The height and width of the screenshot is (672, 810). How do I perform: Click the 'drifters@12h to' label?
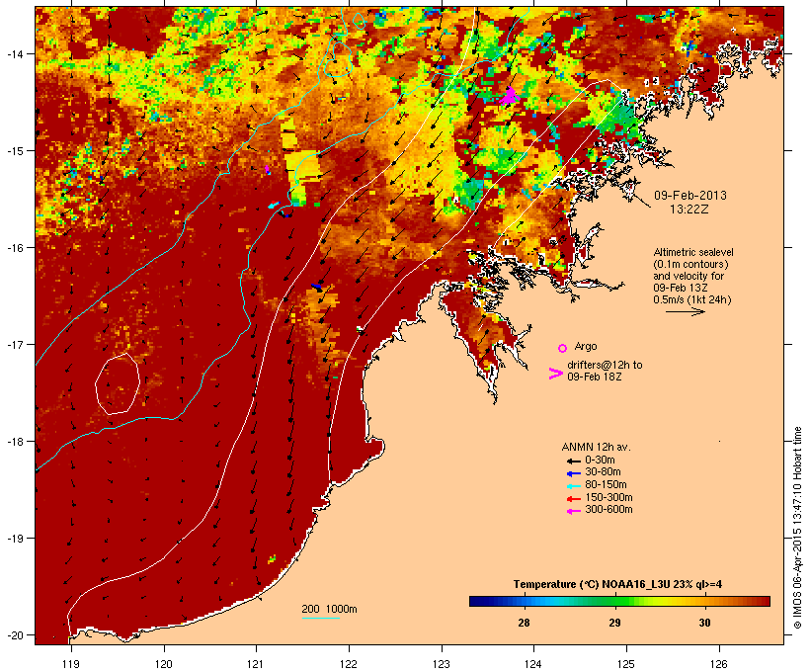605,365
